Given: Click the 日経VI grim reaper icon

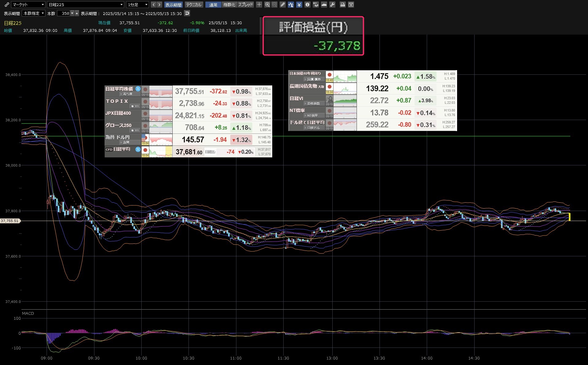Looking at the screenshot, I should [x=330, y=99].
